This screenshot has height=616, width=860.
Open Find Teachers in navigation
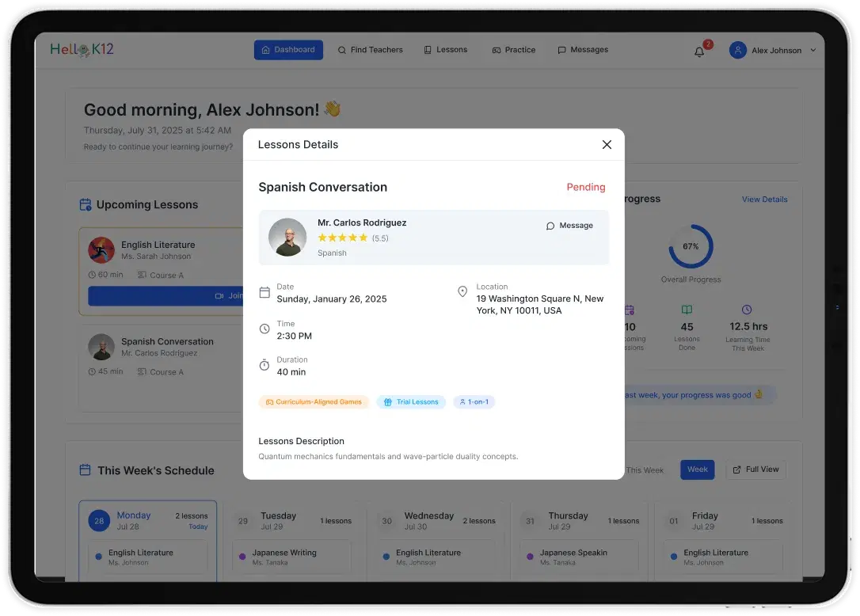[371, 50]
